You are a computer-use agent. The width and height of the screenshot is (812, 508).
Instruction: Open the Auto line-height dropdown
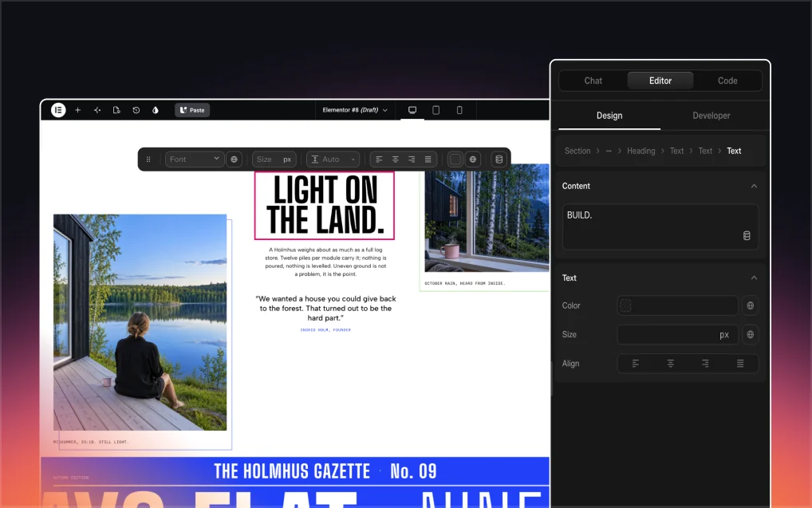[333, 159]
